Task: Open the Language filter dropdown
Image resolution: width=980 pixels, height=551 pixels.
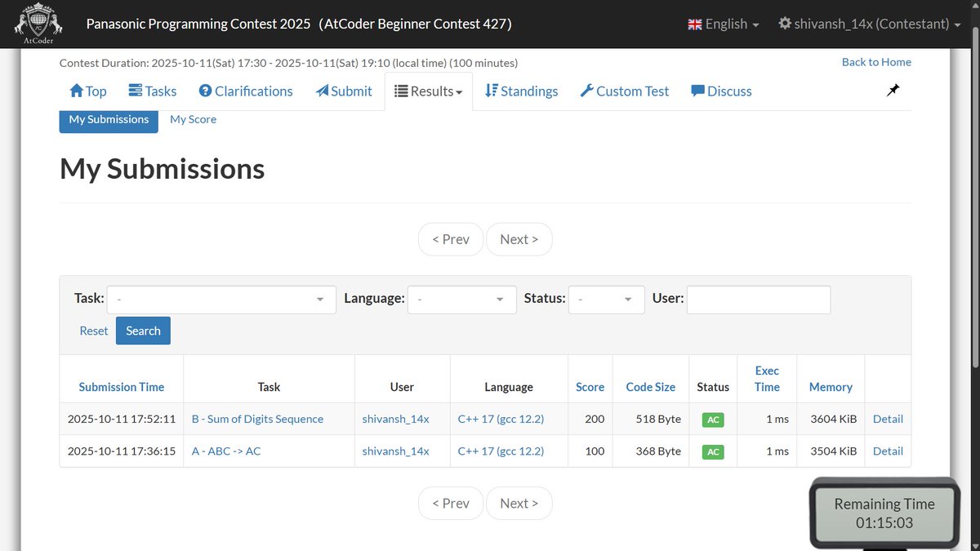Action: tap(462, 300)
